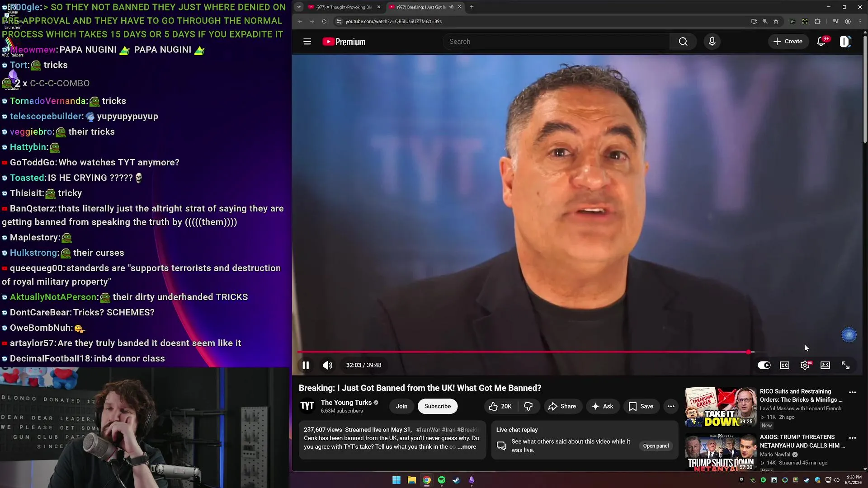868x488 pixels.
Task: Open more options for AXIOS video
Action: point(852,438)
